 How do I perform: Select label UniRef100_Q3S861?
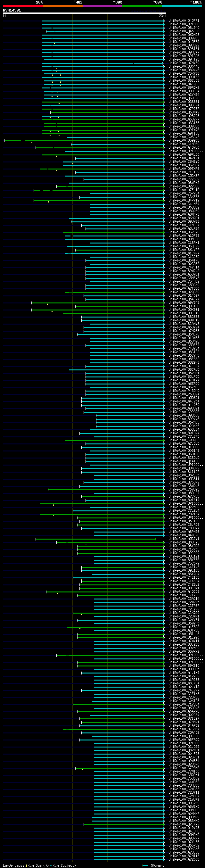pyautogui.click(x=184, y=102)
